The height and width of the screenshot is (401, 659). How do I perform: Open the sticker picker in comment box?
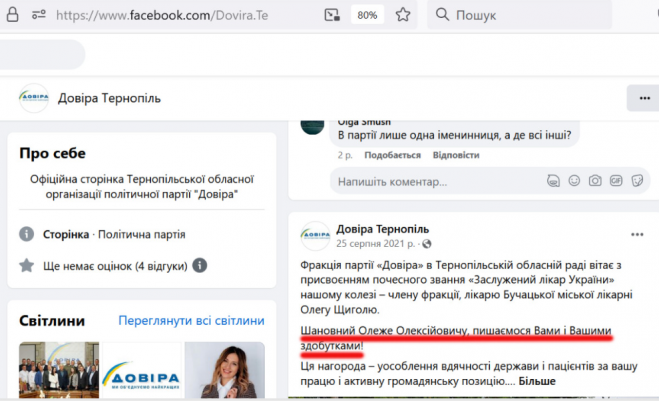(637, 181)
